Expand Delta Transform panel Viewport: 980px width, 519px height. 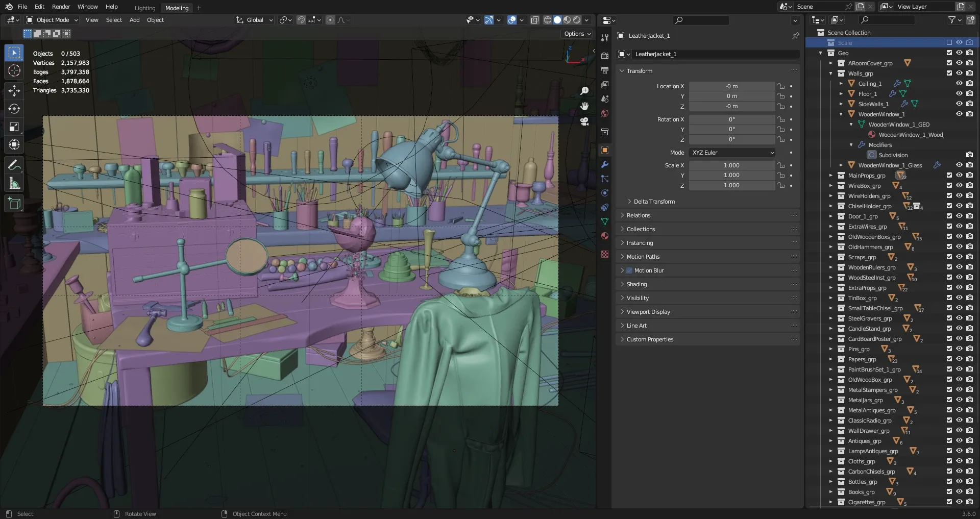coord(654,202)
